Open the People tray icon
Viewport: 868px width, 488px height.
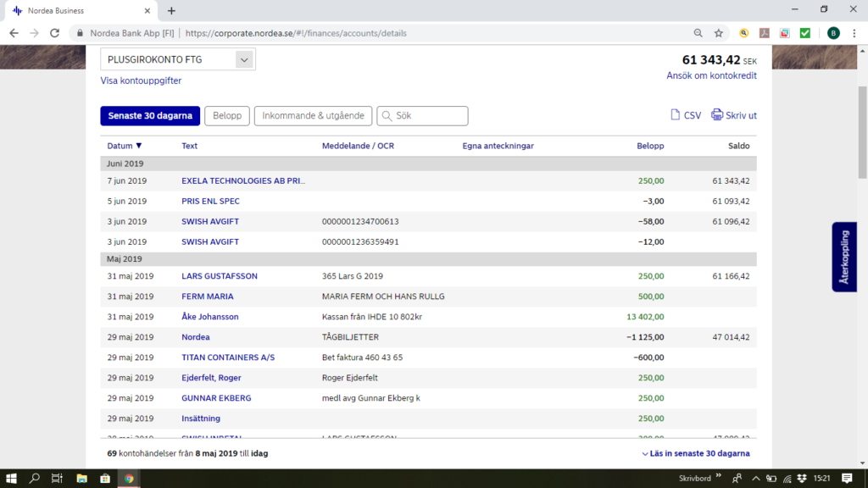point(737,479)
